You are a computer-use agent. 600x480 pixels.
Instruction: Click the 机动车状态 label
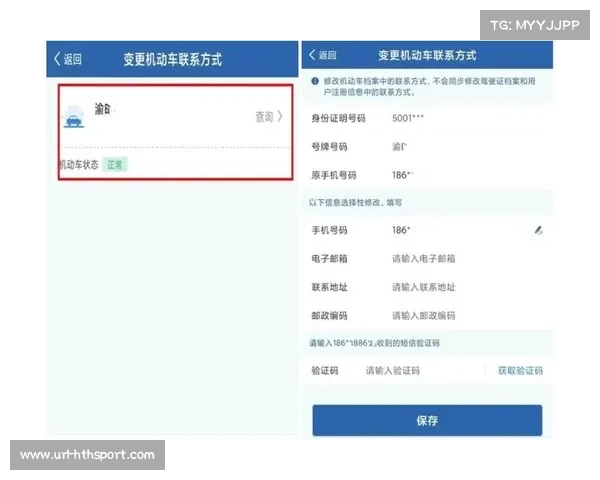coord(78,165)
